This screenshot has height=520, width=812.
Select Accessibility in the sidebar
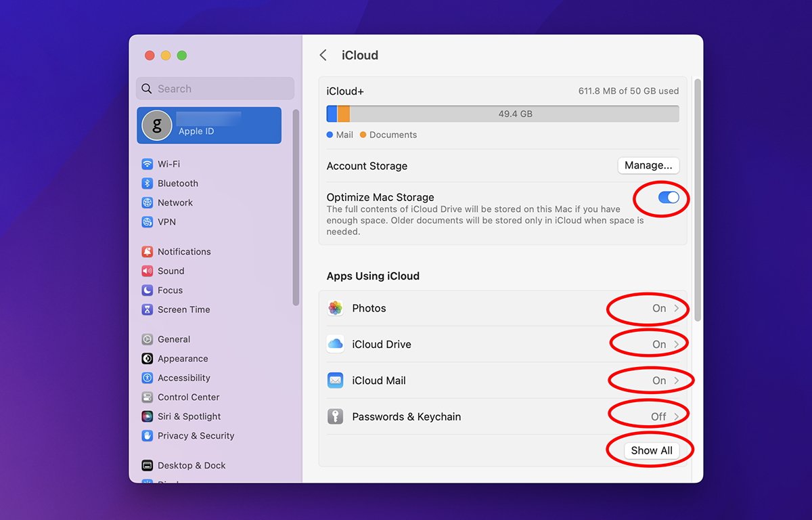183,378
